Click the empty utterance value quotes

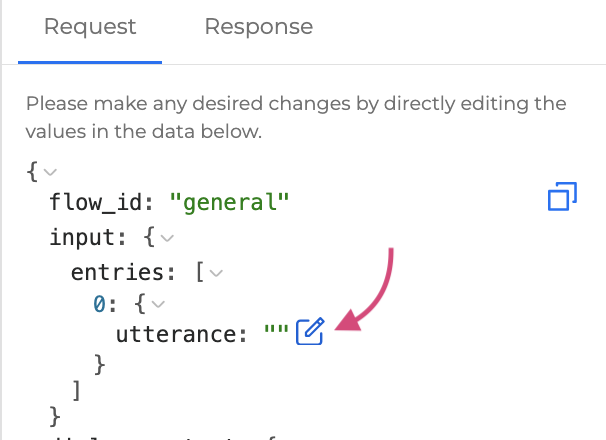click(275, 333)
